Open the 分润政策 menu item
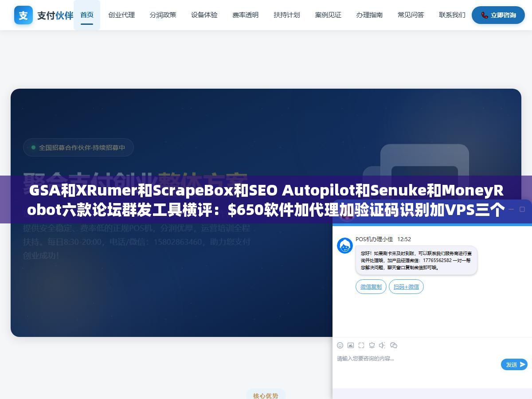 pos(163,15)
